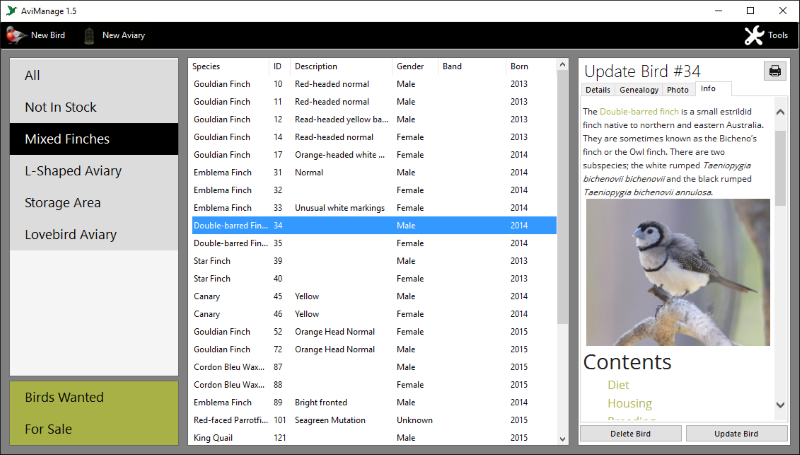Select Canary row ID 46

[374, 314]
